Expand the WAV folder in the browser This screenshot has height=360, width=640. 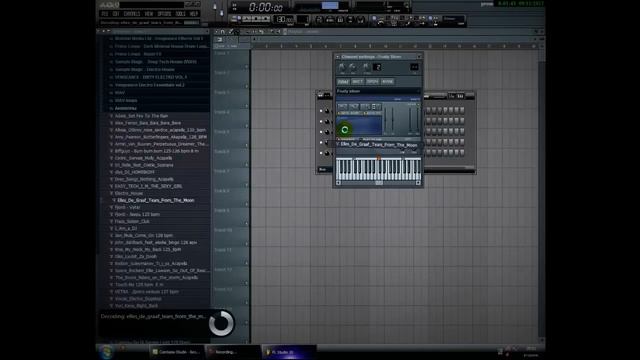pyautogui.click(x=120, y=93)
